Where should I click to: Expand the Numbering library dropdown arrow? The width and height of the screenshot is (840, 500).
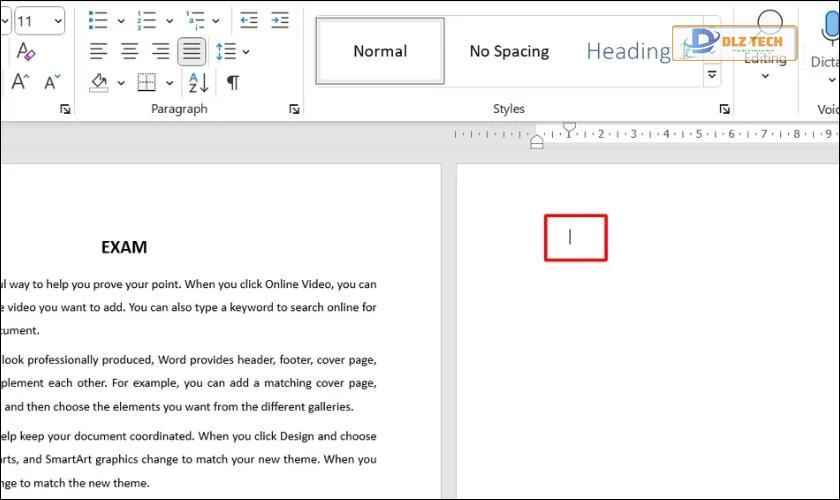(x=169, y=21)
